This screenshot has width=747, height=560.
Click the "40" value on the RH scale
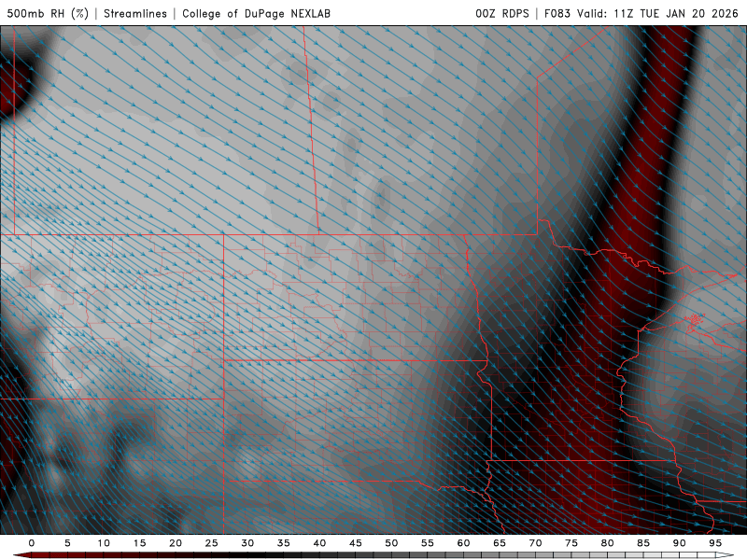319,543
